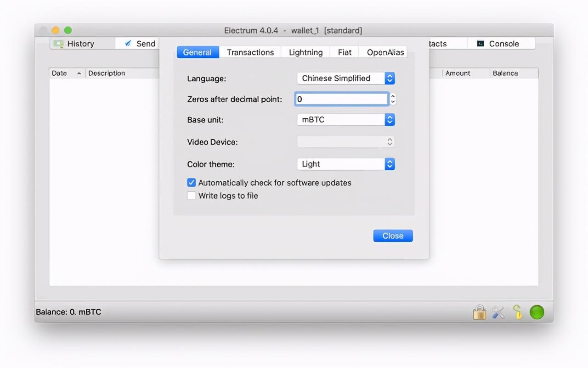Enable Write logs to file checkbox
The image size is (588, 368).
point(192,195)
